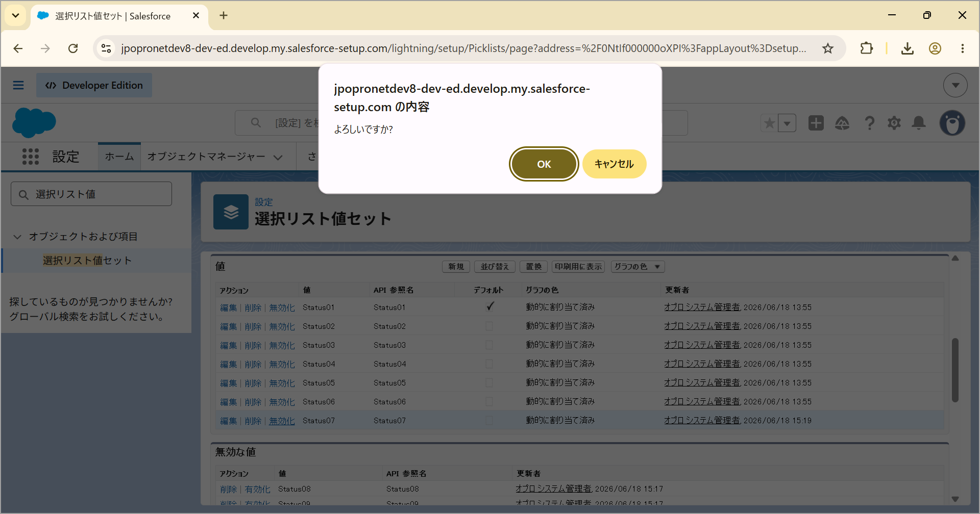The width and height of the screenshot is (980, 514).
Task: Add page to Salesforce favorites star
Action: [769, 123]
